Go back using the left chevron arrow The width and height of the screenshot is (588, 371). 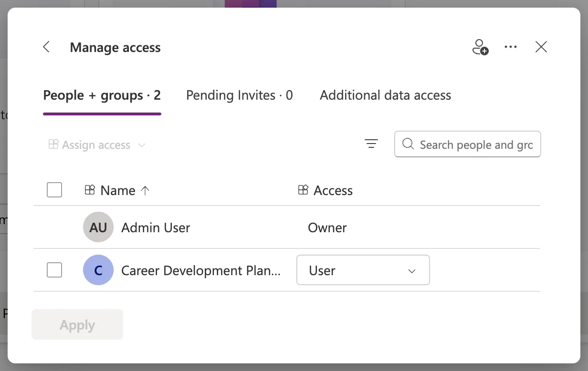coord(46,47)
